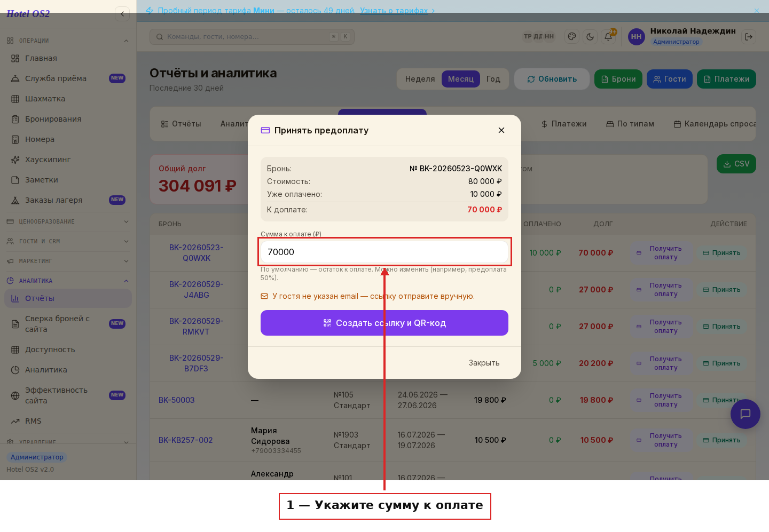Expand the ЦЕНООБРАЗОВАНИЕ section
769x532 pixels.
(x=68, y=221)
